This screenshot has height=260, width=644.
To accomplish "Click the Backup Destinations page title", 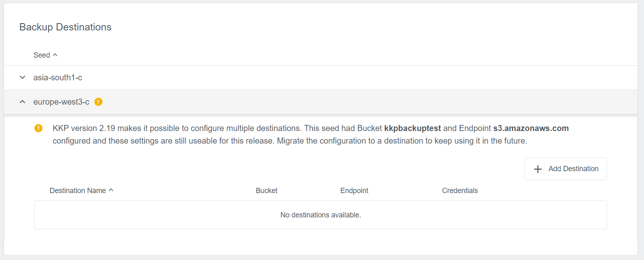I will [65, 27].
